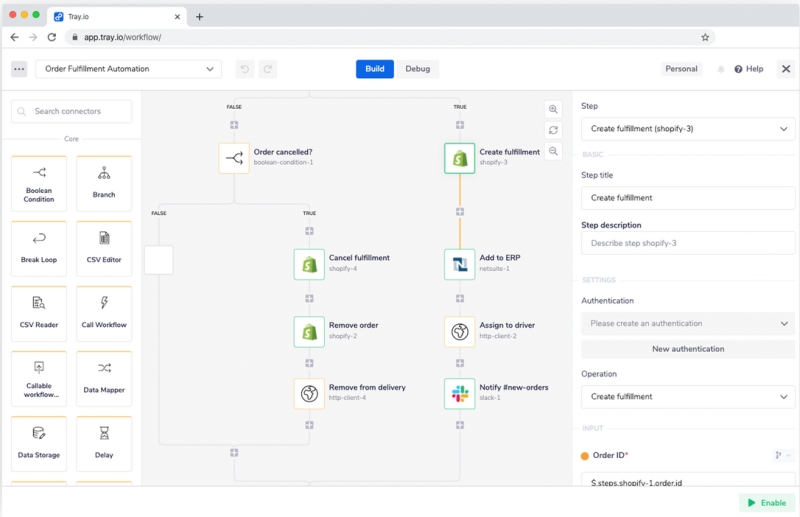
Task: Edit the Step title field
Action: point(688,198)
